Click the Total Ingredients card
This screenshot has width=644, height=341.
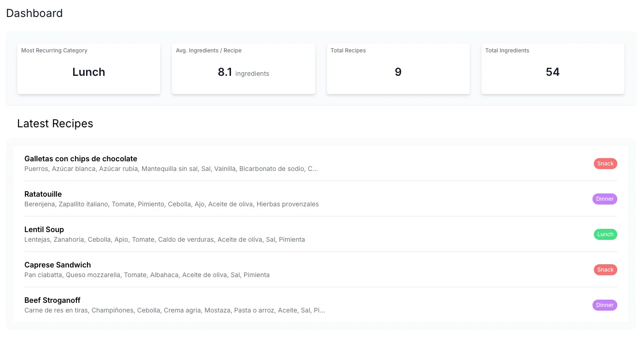(552, 68)
